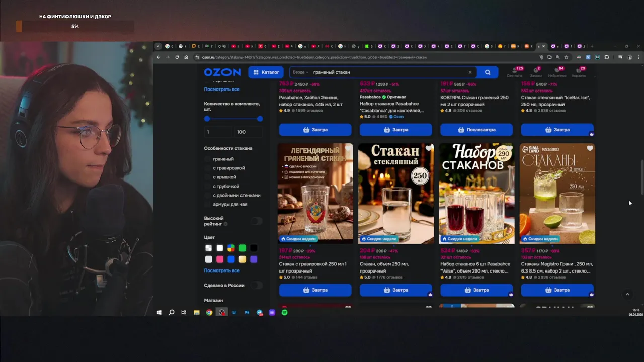This screenshot has height=362, width=644.
Task: Open Windows taskbar search
Action: point(172,312)
